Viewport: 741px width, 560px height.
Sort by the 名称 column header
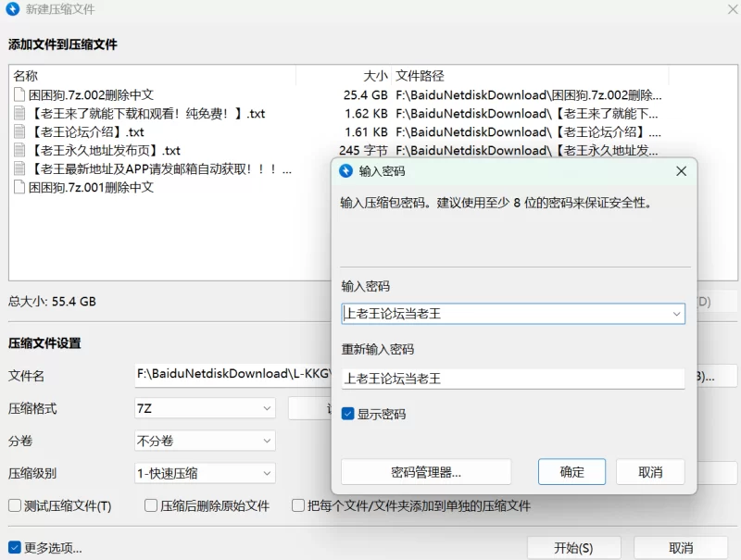click(26, 76)
